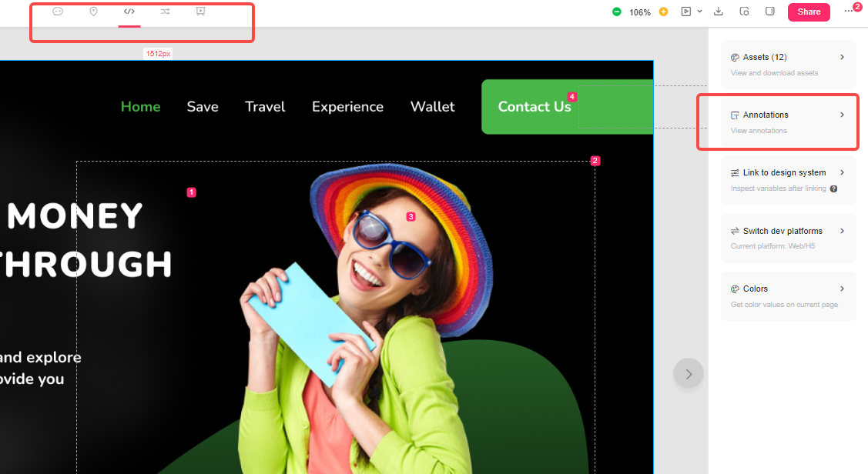The image size is (868, 474).
Task: Open the three-dot more options menu
Action: pos(849,12)
